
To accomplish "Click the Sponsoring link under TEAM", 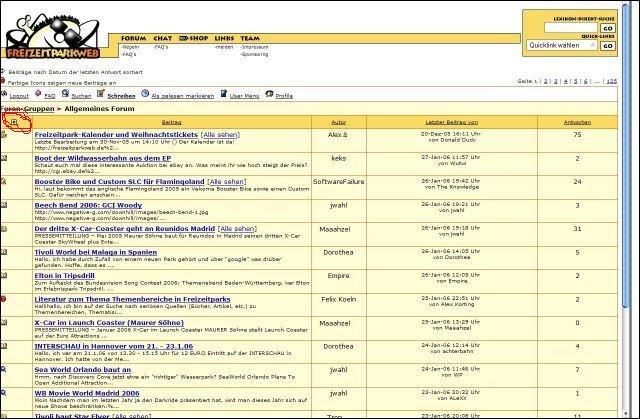I will pos(255,54).
